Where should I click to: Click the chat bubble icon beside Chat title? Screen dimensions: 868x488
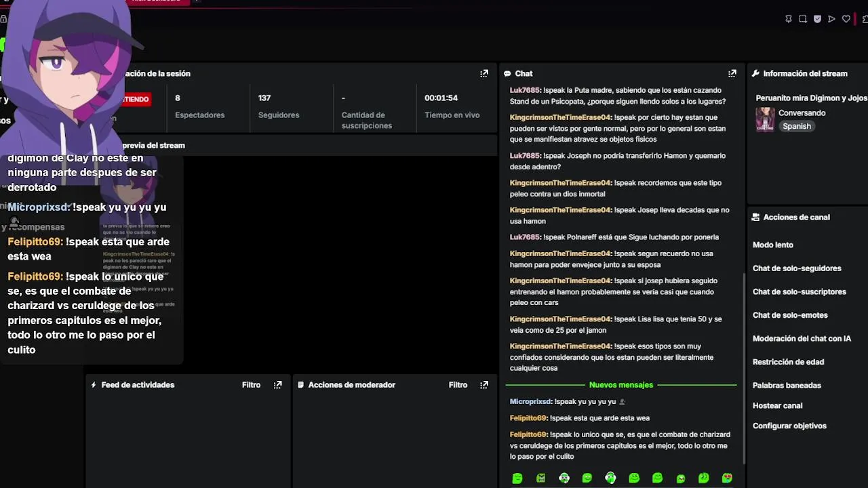click(507, 73)
